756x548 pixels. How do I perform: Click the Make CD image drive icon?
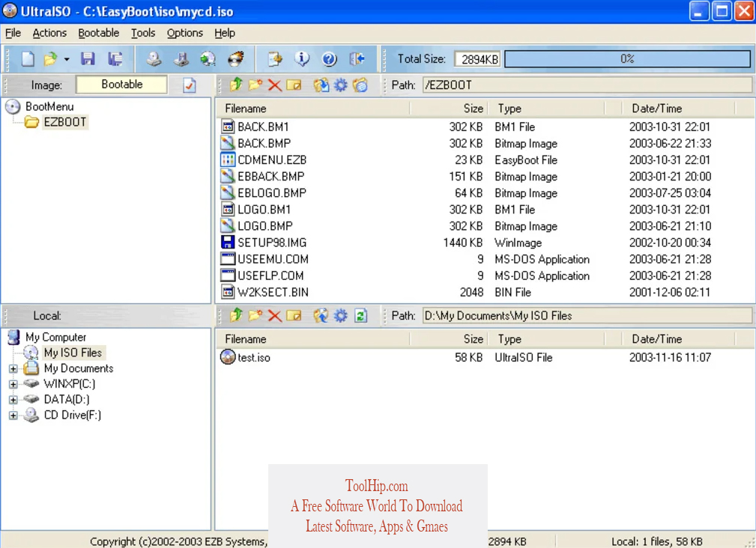(154, 58)
